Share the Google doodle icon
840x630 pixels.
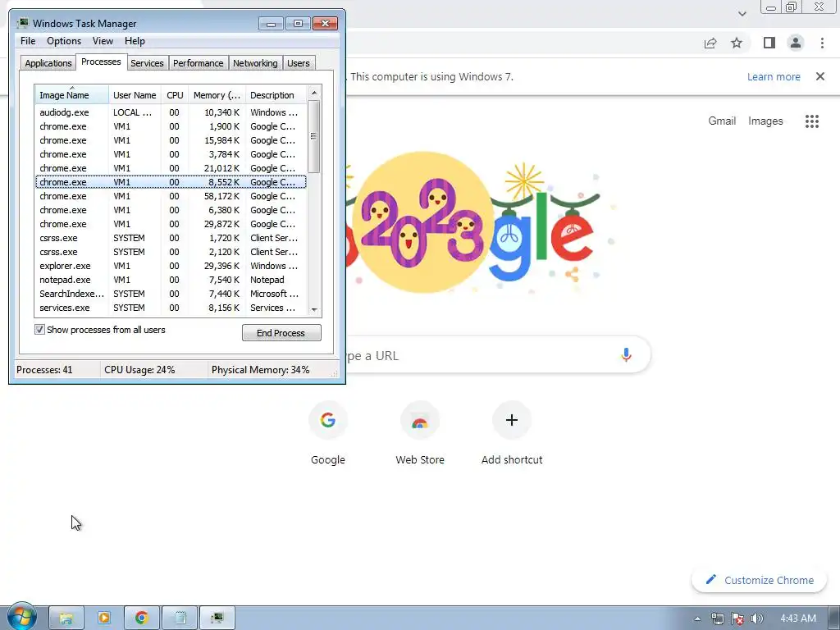(x=571, y=275)
